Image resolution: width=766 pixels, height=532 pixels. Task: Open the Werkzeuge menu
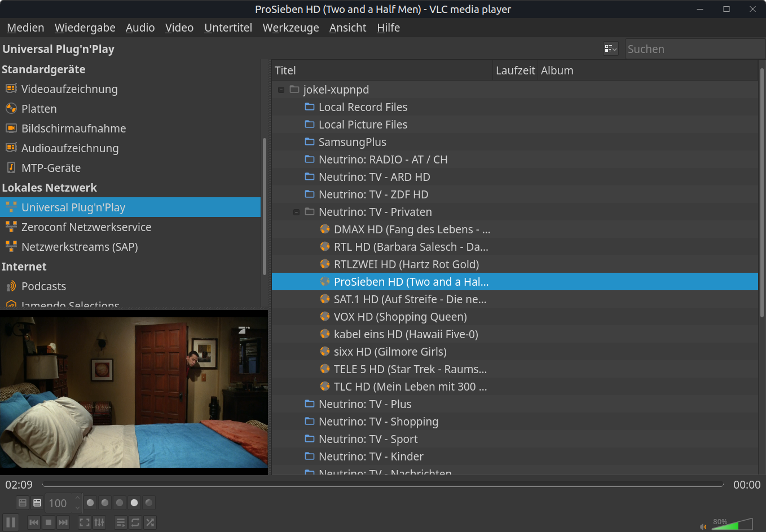pyautogui.click(x=290, y=28)
